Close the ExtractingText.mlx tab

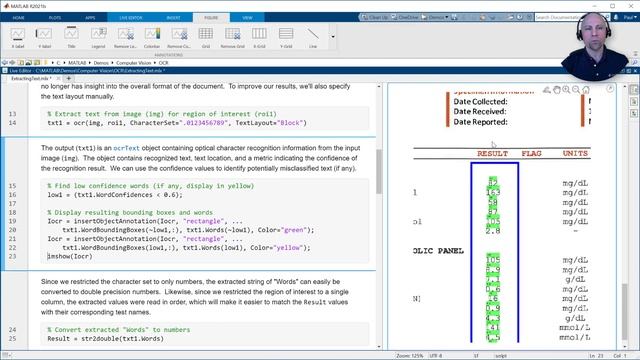click(x=58, y=78)
